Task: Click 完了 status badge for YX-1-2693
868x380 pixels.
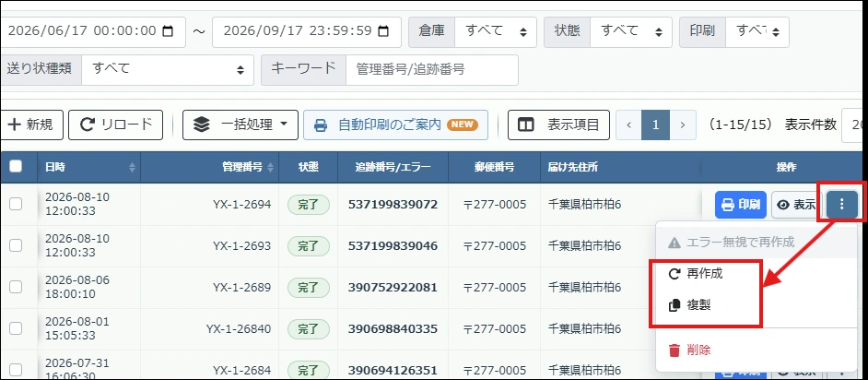Action: pos(309,246)
